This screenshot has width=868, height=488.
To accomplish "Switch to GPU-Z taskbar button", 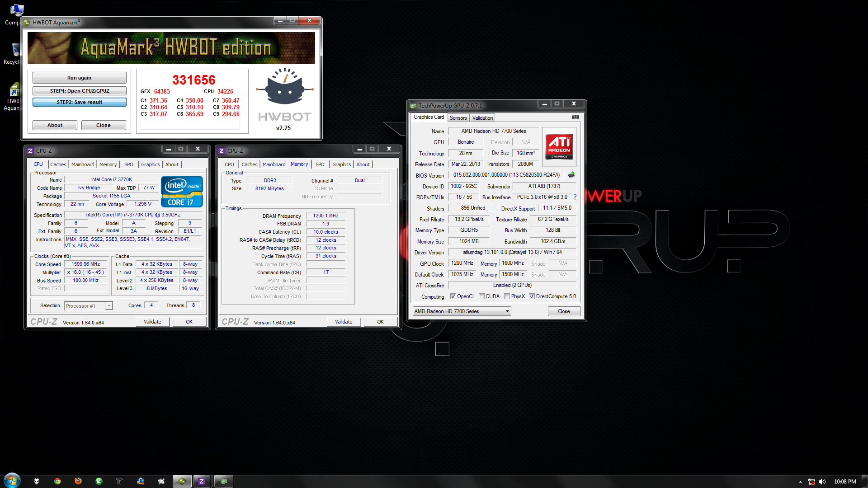I will [224, 481].
